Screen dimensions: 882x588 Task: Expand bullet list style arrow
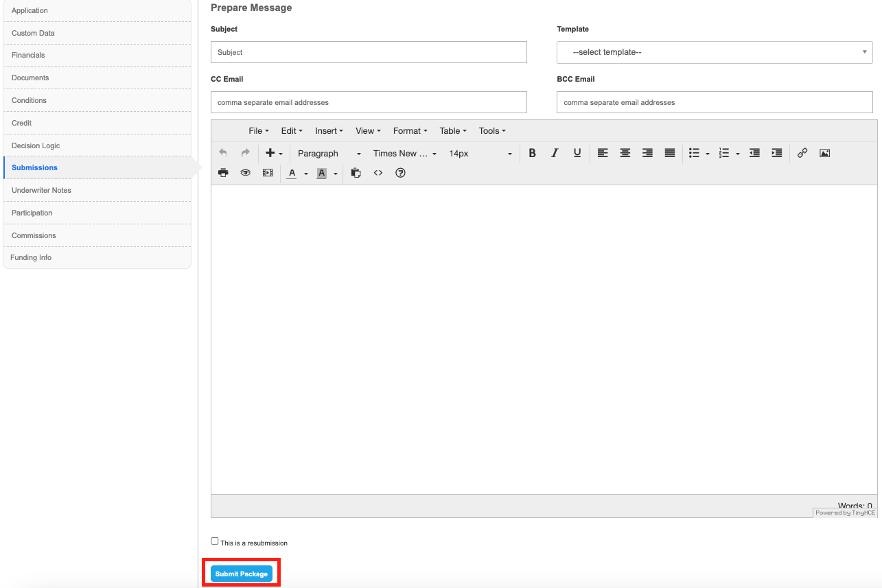point(707,154)
